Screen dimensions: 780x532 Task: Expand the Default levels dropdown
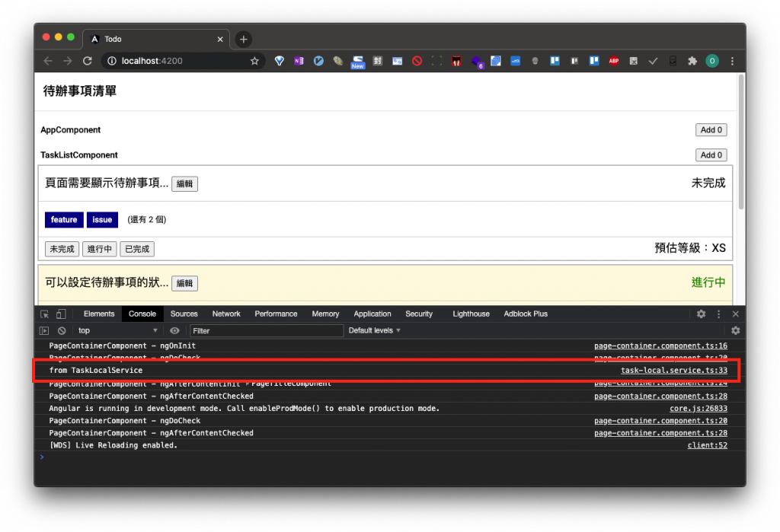[374, 330]
